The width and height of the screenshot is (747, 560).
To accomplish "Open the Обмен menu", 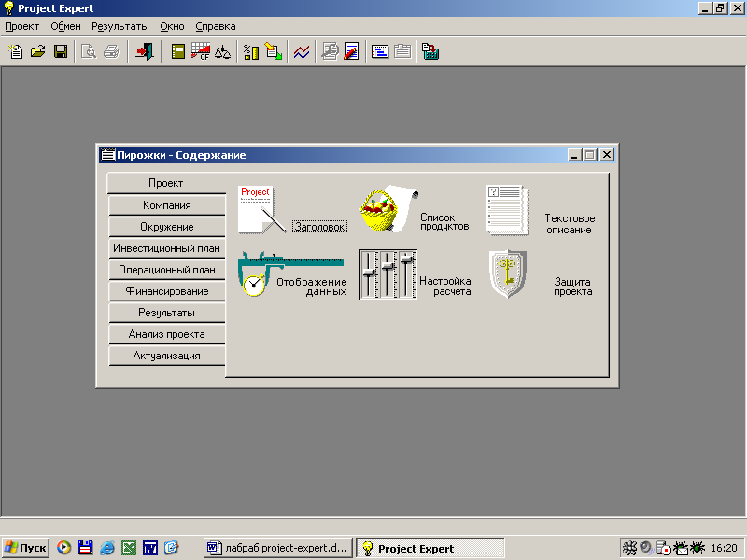I will 65,27.
